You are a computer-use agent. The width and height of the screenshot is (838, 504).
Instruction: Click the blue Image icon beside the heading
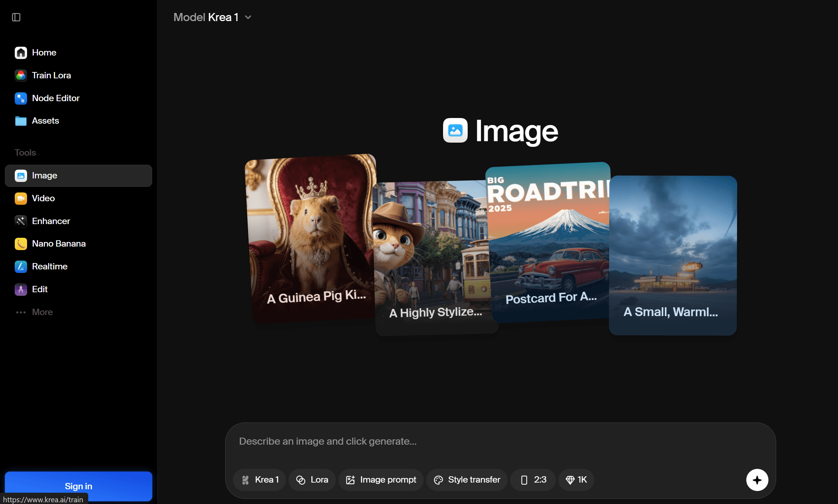coord(455,131)
